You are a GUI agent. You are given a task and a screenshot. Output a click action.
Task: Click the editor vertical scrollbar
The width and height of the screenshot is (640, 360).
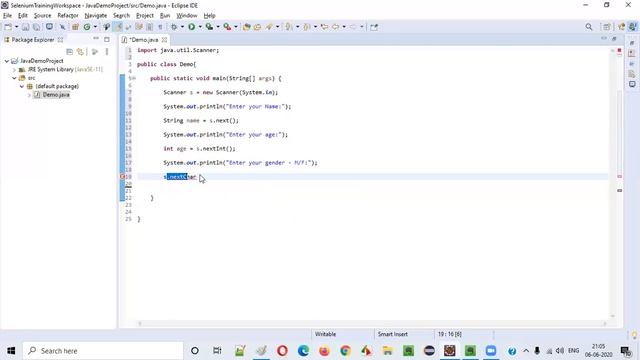612,184
